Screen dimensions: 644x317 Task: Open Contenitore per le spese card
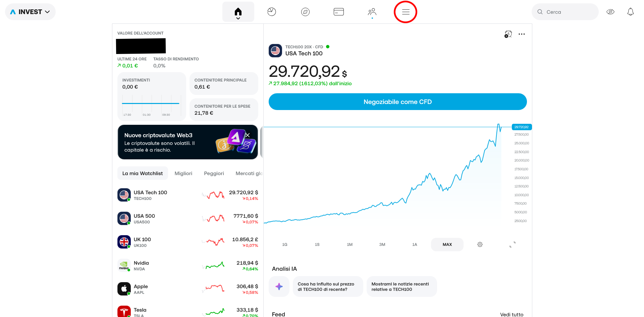[x=224, y=110]
